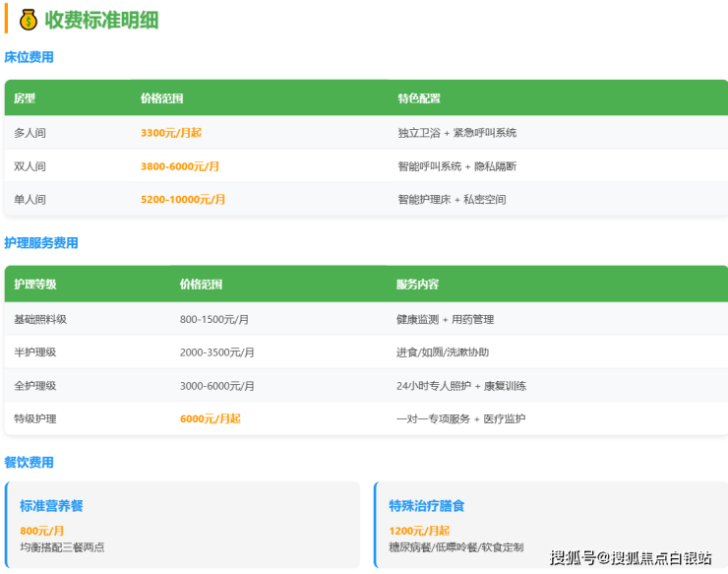The height and width of the screenshot is (574, 728).
Task: Click the 服务内容 column header
Action: pos(417,285)
